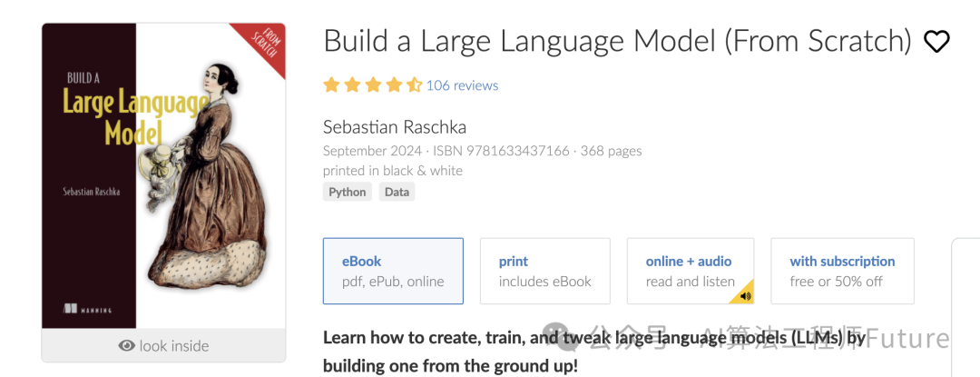Select the Python tag
Image resolution: width=980 pixels, height=377 pixels.
pos(348,192)
